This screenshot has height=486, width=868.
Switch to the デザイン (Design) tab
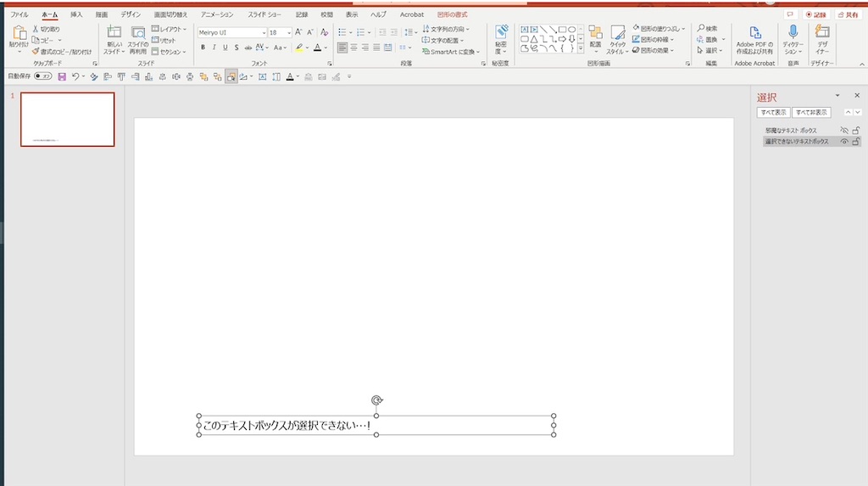click(131, 15)
